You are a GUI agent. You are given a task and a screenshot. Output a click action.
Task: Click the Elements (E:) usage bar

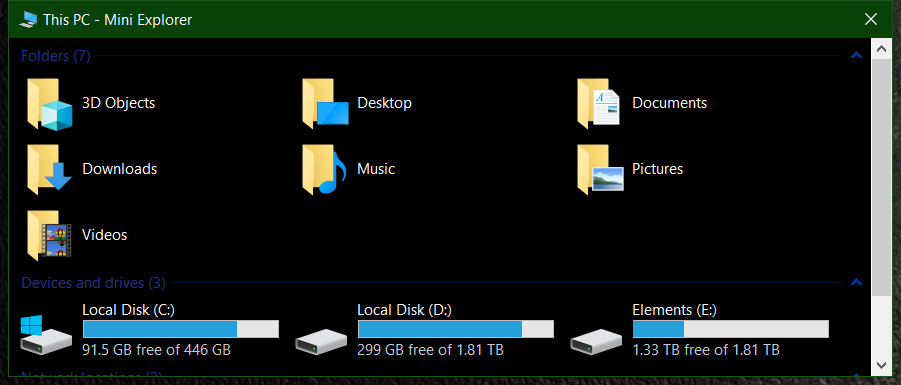click(x=731, y=329)
